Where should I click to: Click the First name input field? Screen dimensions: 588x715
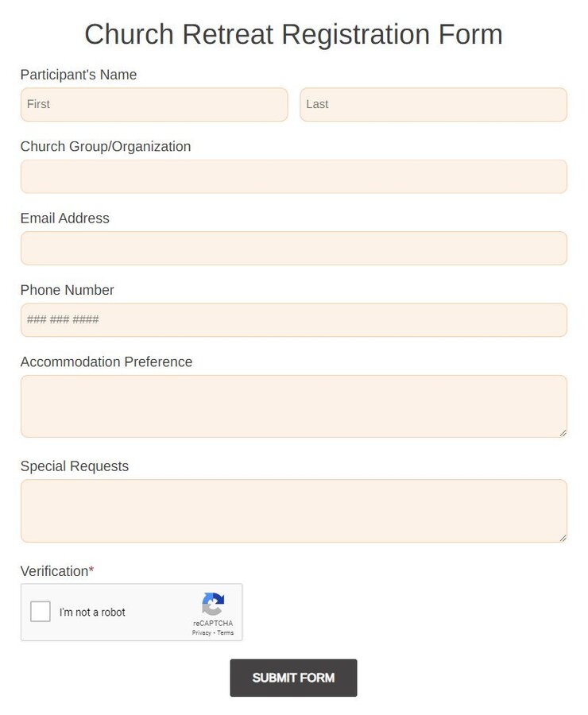coord(154,104)
